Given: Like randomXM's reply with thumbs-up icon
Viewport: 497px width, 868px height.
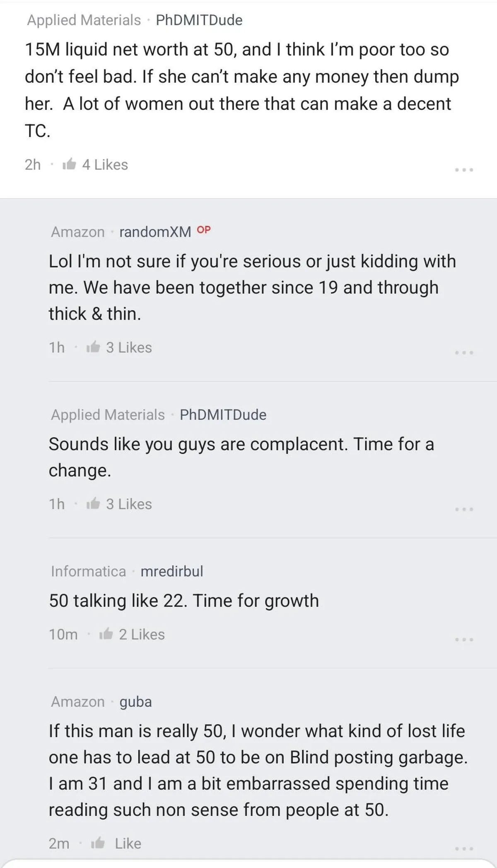Looking at the screenshot, I should [x=93, y=347].
